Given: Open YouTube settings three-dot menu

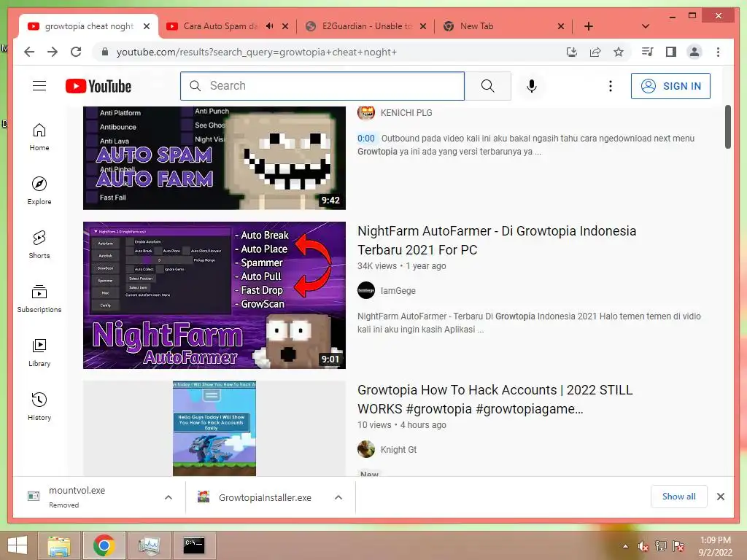Looking at the screenshot, I should pos(611,86).
